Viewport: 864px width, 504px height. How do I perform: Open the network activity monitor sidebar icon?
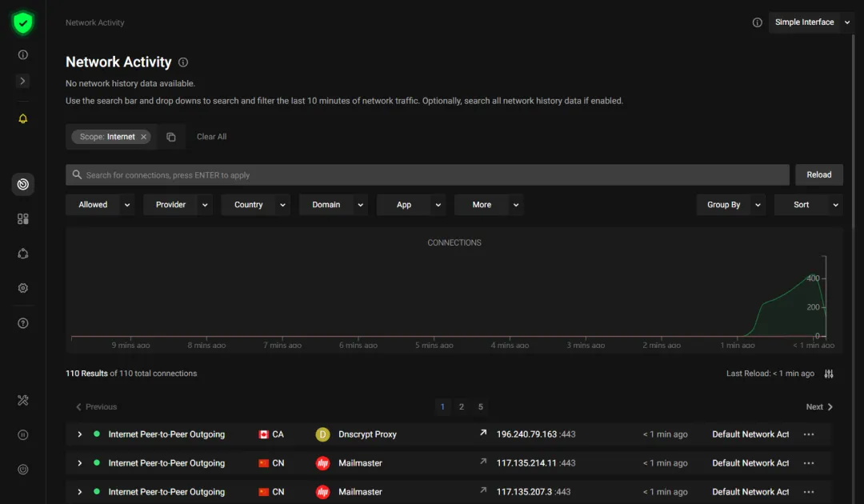pos(23,184)
